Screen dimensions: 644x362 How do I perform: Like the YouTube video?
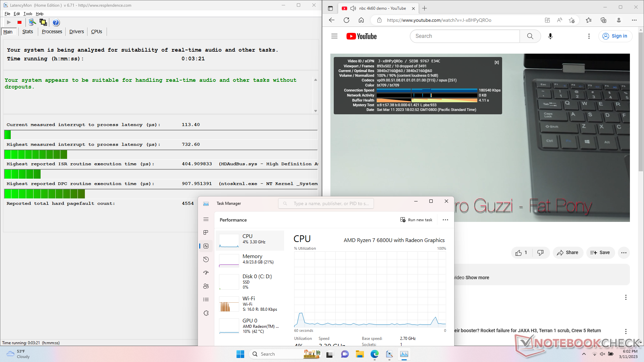pos(521,253)
